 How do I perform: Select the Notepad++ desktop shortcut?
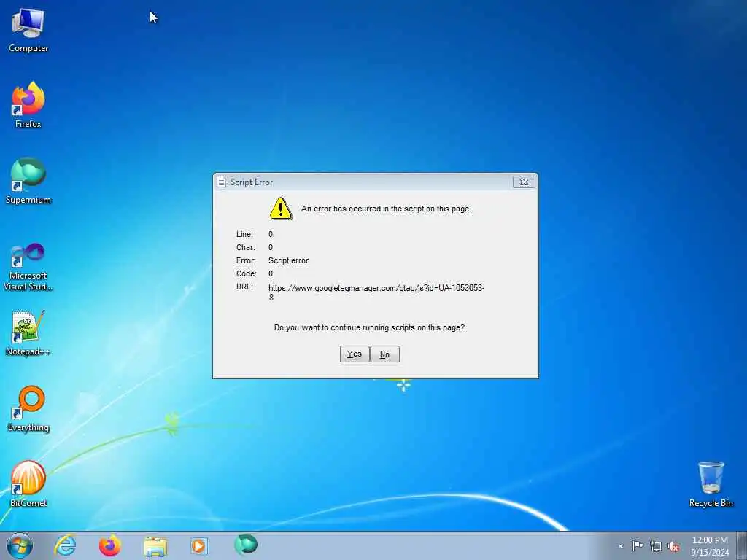click(x=28, y=332)
